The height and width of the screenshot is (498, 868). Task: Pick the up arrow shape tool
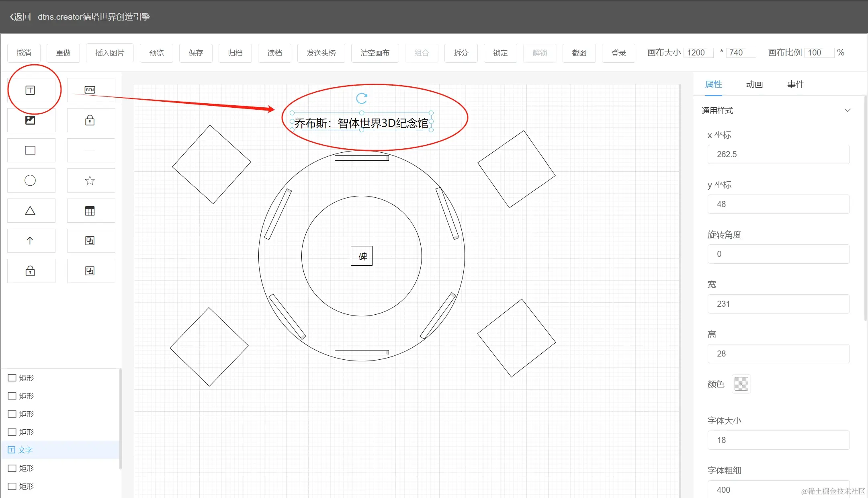(x=31, y=241)
